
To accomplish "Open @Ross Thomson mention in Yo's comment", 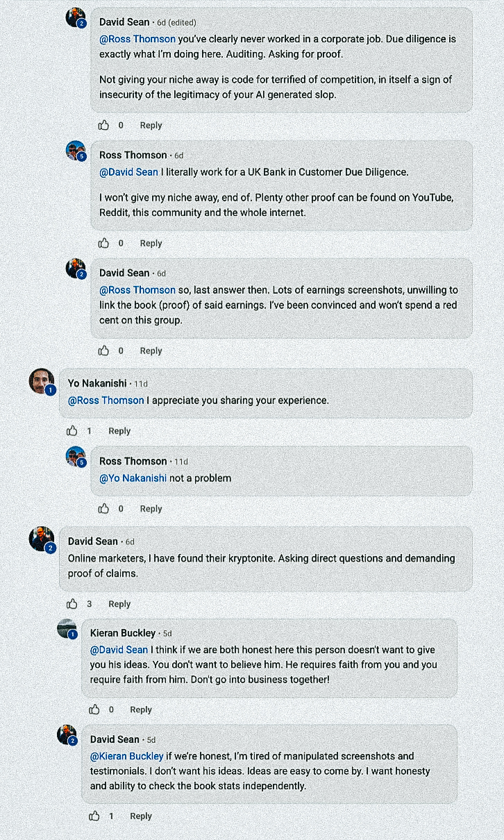I will [106, 401].
